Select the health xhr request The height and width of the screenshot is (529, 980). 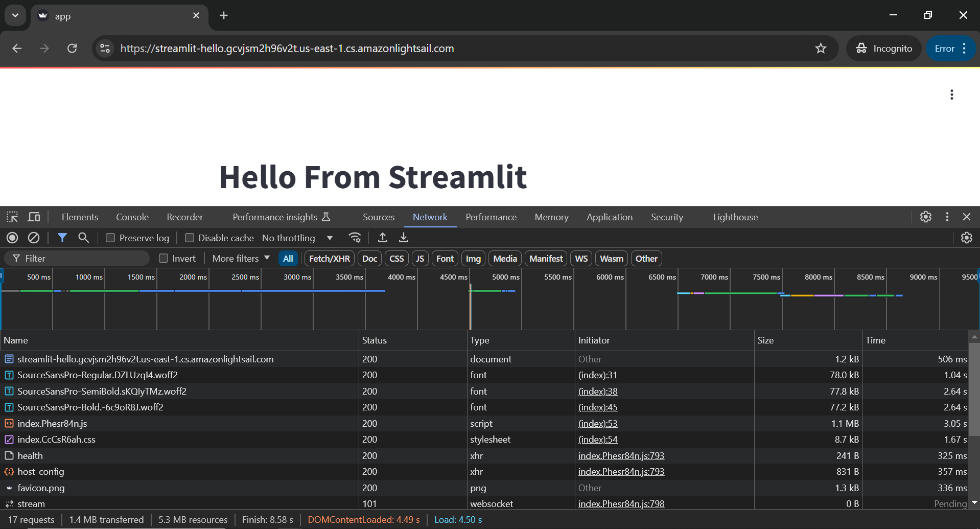[484, 456]
